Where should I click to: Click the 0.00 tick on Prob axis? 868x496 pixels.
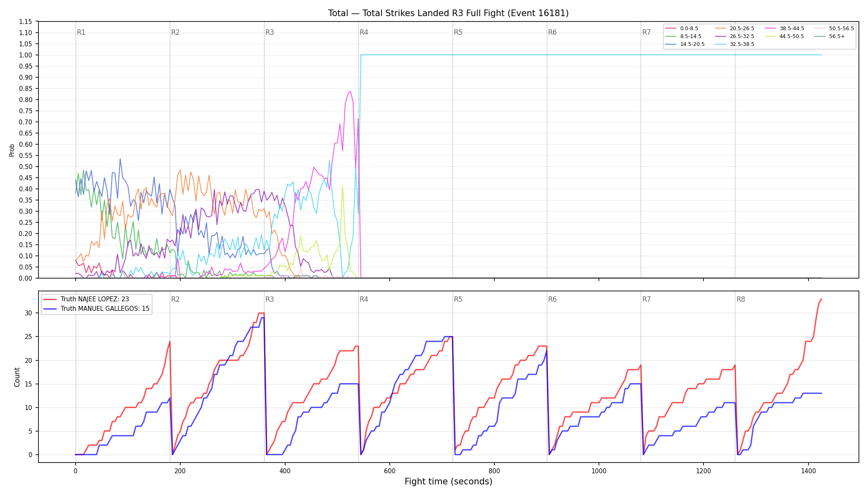(x=26, y=278)
